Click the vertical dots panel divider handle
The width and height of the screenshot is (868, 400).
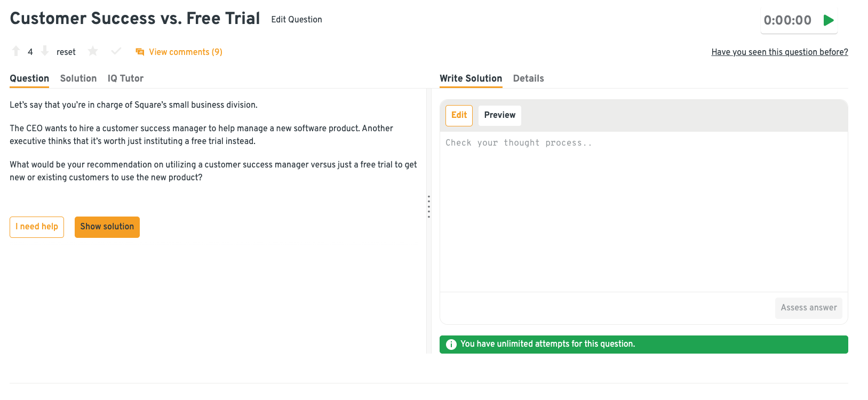[x=428, y=206]
